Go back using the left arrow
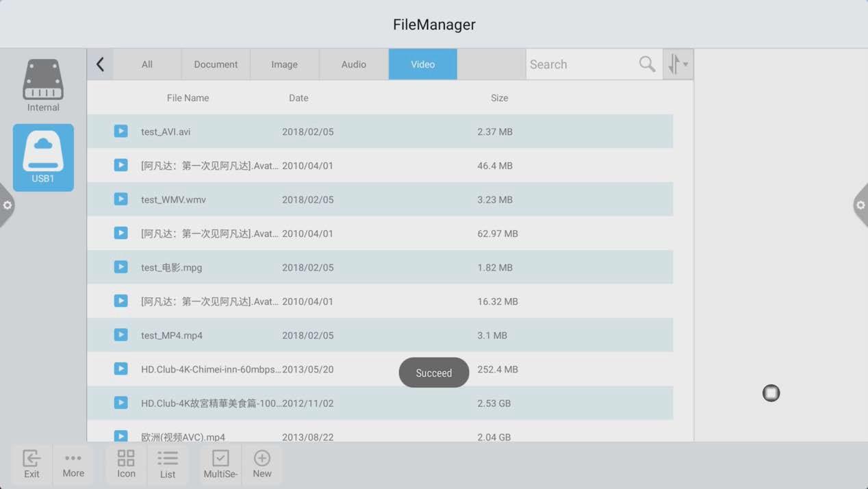868x489 pixels. (x=100, y=64)
